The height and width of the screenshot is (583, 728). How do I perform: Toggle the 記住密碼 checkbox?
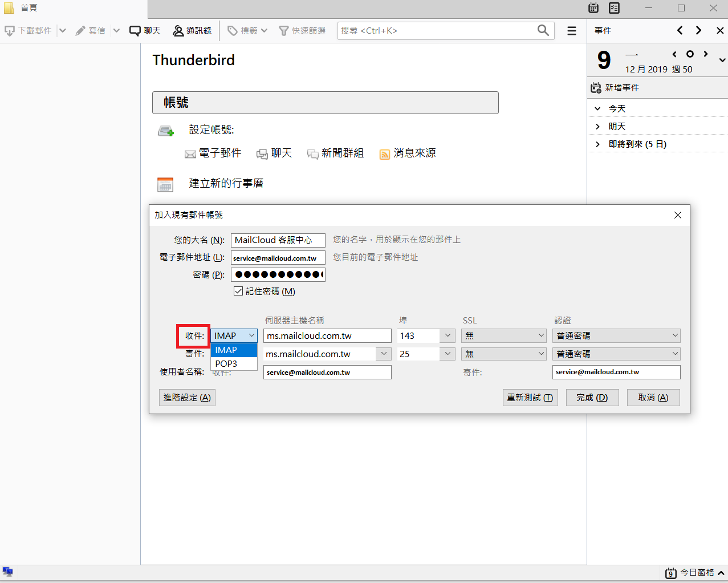coord(238,291)
